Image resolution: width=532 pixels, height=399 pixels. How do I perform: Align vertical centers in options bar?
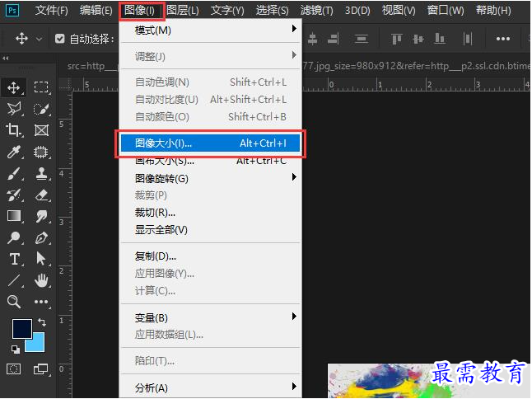[x=418, y=39]
